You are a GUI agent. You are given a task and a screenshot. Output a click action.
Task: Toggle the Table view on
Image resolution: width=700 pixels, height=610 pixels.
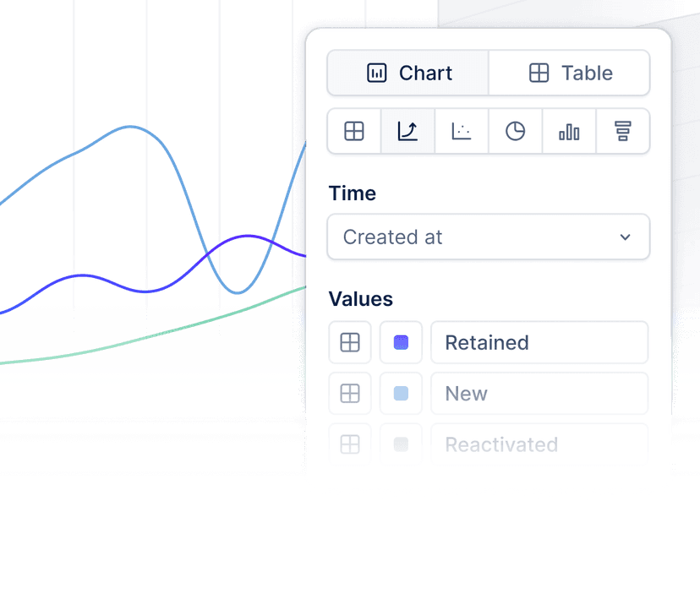569,73
